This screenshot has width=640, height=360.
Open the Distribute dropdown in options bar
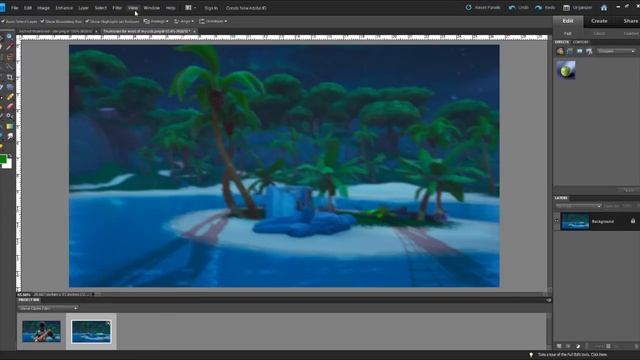coord(213,21)
